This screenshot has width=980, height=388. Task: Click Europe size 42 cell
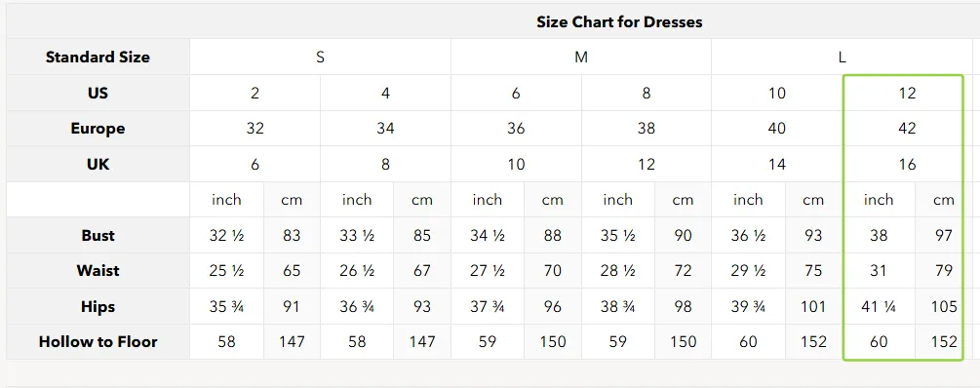pyautogui.click(x=907, y=129)
